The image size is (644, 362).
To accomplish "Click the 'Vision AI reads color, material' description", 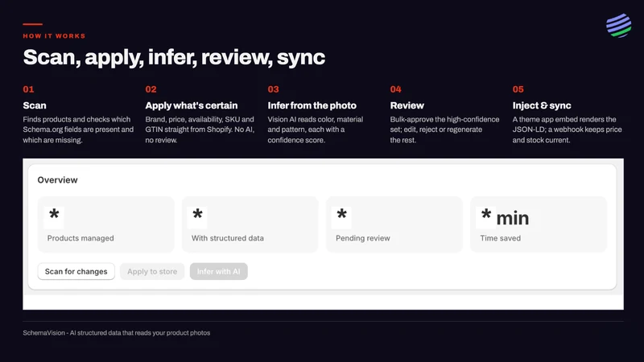I will pyautogui.click(x=316, y=130).
